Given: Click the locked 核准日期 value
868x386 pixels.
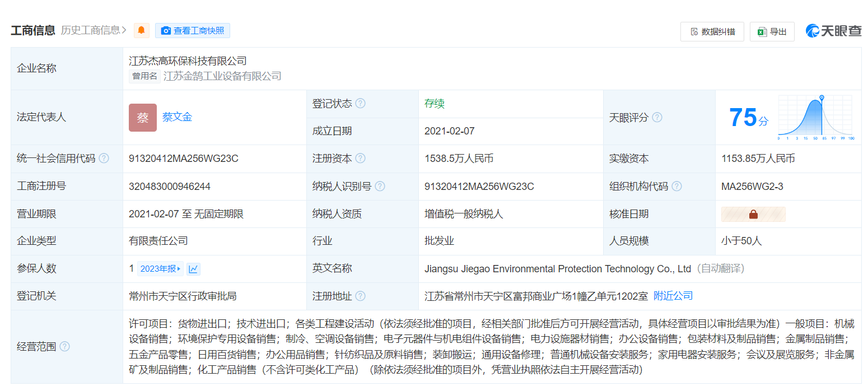Looking at the screenshot, I should [753, 214].
